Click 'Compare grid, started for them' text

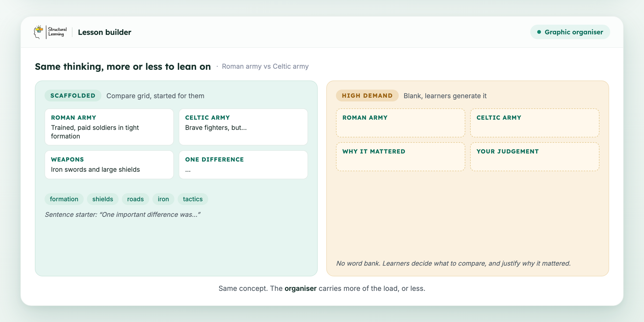[x=155, y=96]
